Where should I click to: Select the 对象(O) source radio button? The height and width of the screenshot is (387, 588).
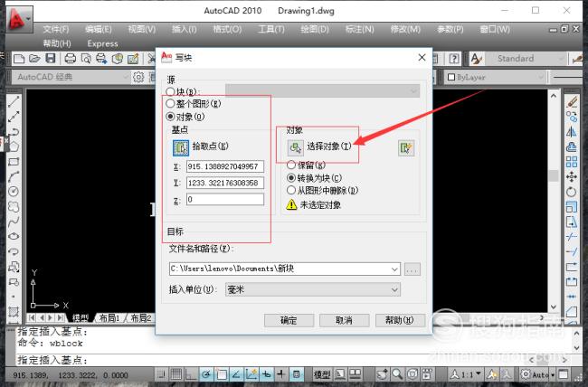(x=170, y=117)
